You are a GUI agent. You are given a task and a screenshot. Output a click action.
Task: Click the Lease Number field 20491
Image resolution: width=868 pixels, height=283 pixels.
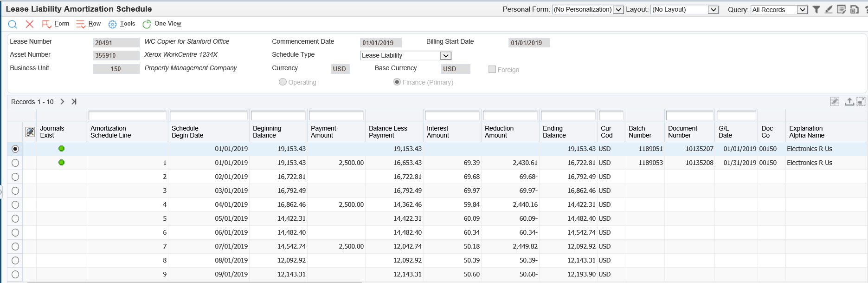[116, 43]
